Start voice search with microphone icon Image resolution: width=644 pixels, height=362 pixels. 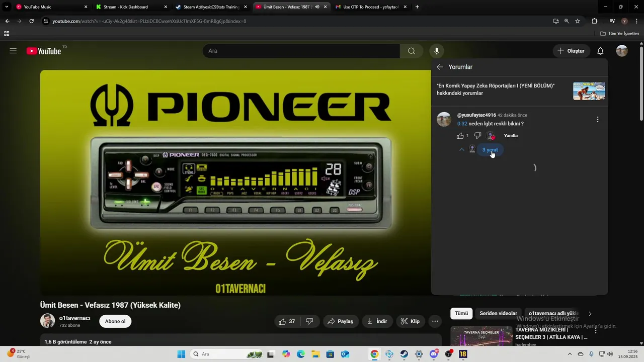(x=437, y=51)
